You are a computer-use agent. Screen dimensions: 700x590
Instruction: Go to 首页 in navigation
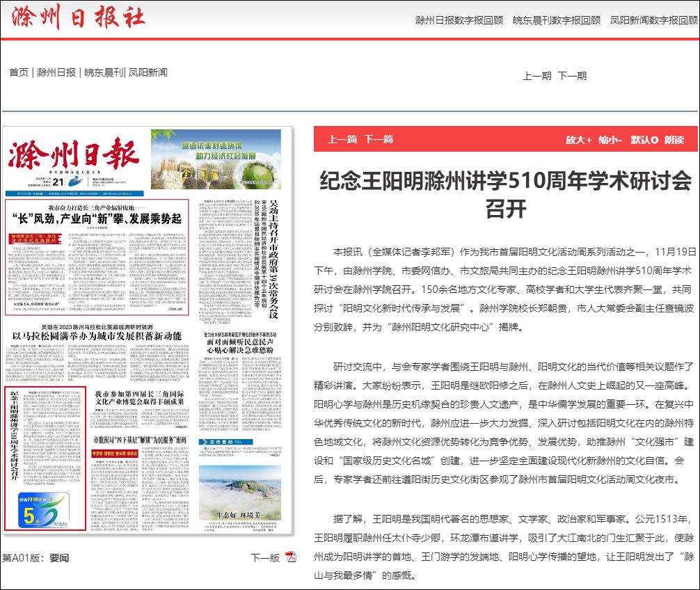19,72
